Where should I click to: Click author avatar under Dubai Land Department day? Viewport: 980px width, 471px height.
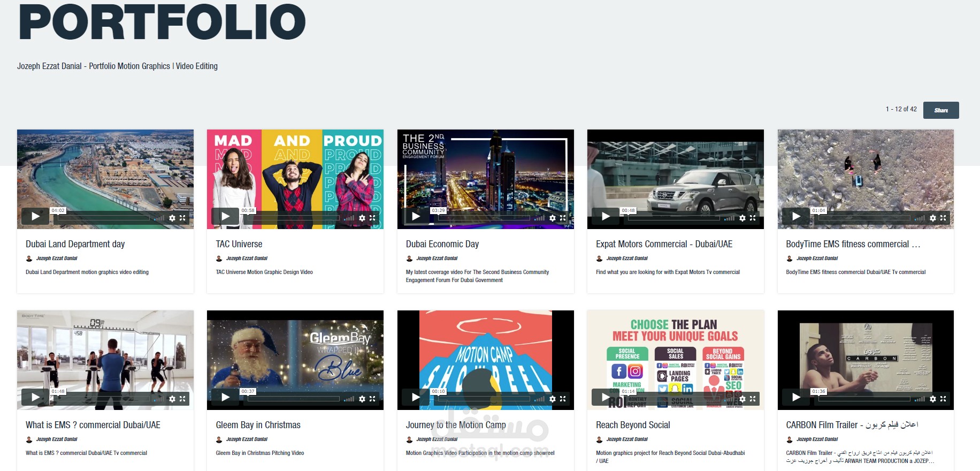pyautogui.click(x=29, y=259)
